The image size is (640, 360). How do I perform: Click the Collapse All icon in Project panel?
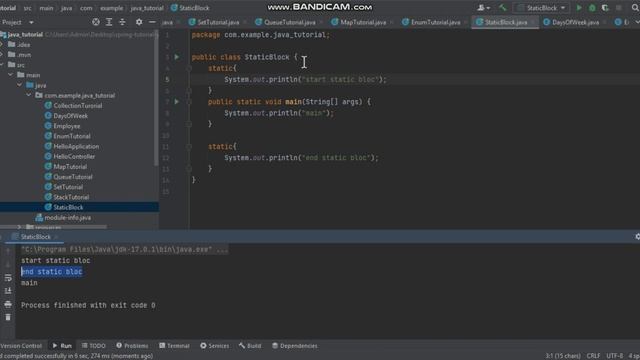pyautogui.click(x=122, y=22)
